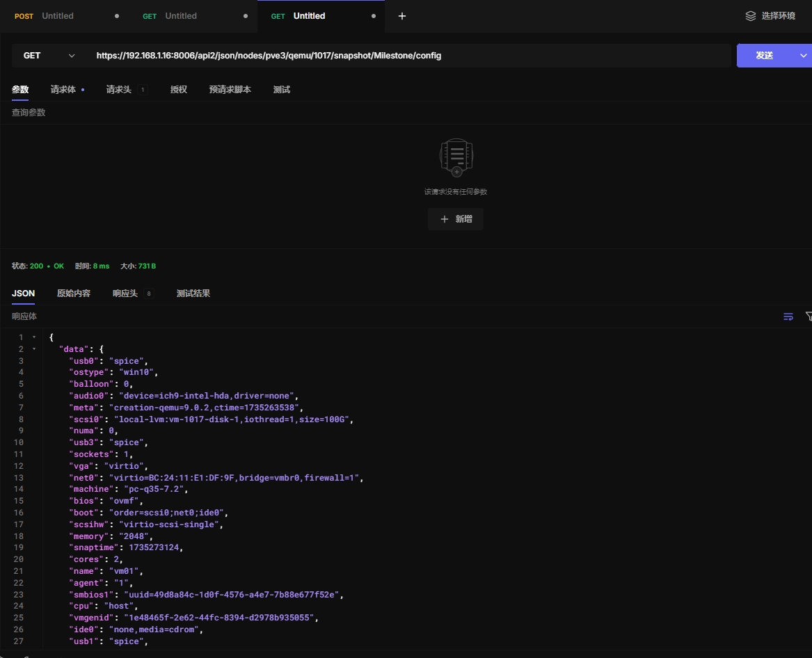The height and width of the screenshot is (658, 812).
Task: Open the GET method dropdown
Action: [x=49, y=56]
